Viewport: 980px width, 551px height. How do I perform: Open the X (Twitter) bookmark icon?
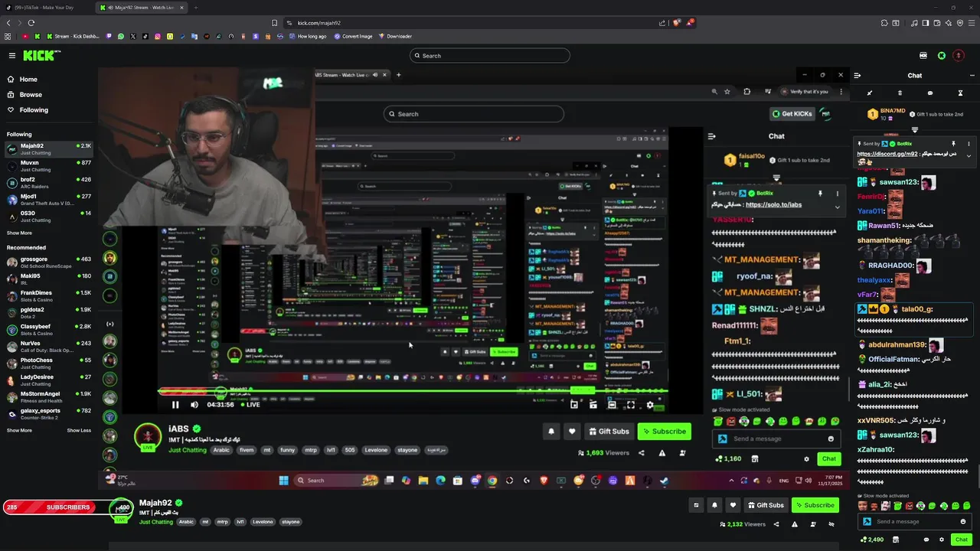(x=133, y=36)
